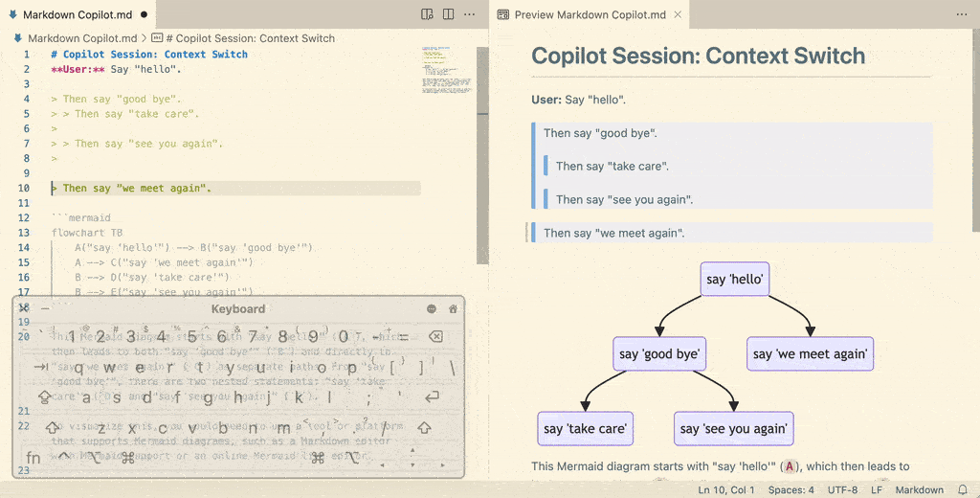Change indentation via Spaces: 4 status
Image resolution: width=980 pixels, height=498 pixels.
click(791, 490)
